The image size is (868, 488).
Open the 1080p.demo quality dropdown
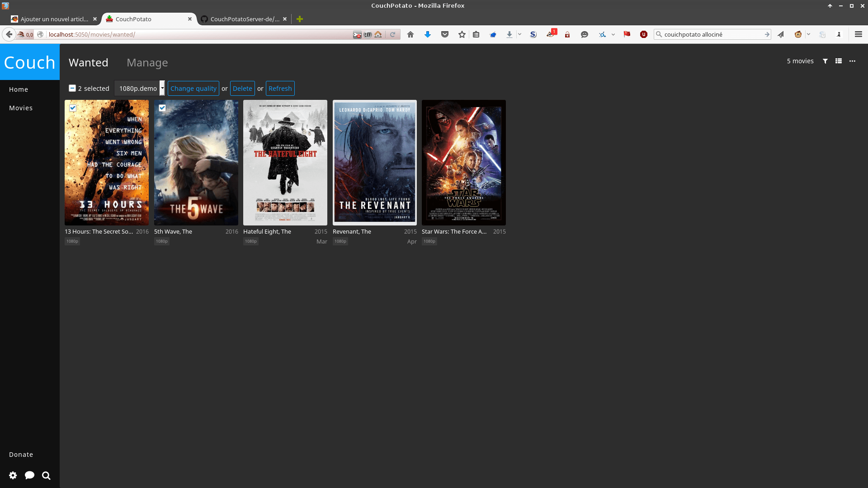140,89
